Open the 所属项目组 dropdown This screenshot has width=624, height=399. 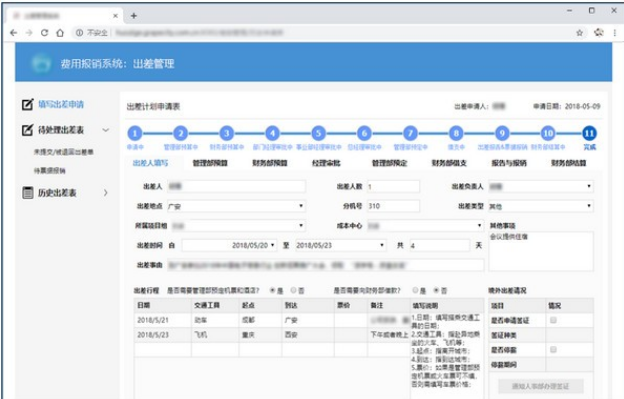coord(238,226)
